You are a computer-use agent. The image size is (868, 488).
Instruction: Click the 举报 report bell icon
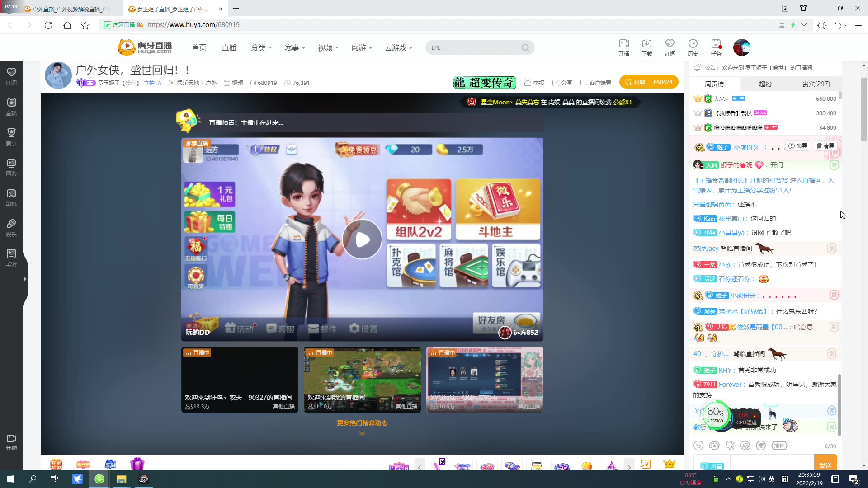point(534,83)
